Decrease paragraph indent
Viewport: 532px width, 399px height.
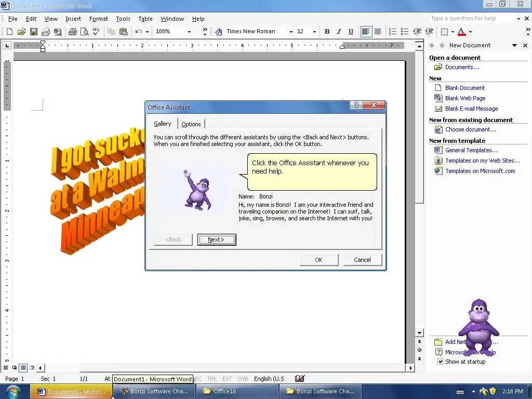(417, 32)
